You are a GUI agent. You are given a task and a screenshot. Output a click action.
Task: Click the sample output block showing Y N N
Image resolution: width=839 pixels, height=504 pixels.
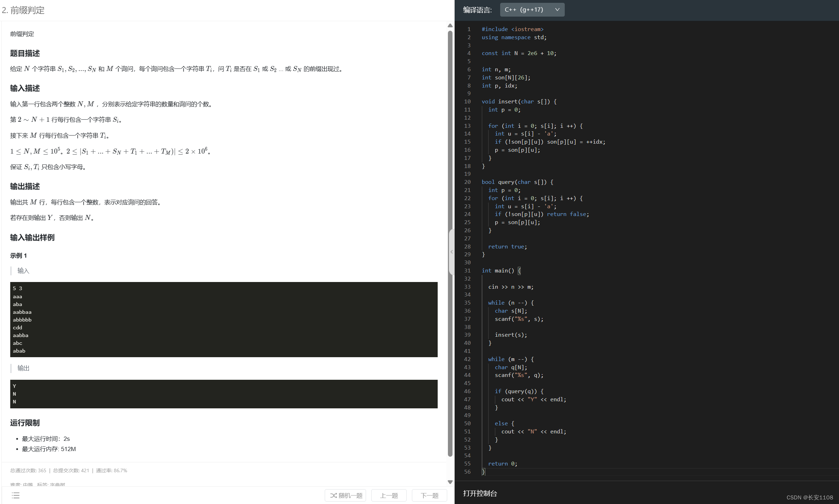(224, 394)
